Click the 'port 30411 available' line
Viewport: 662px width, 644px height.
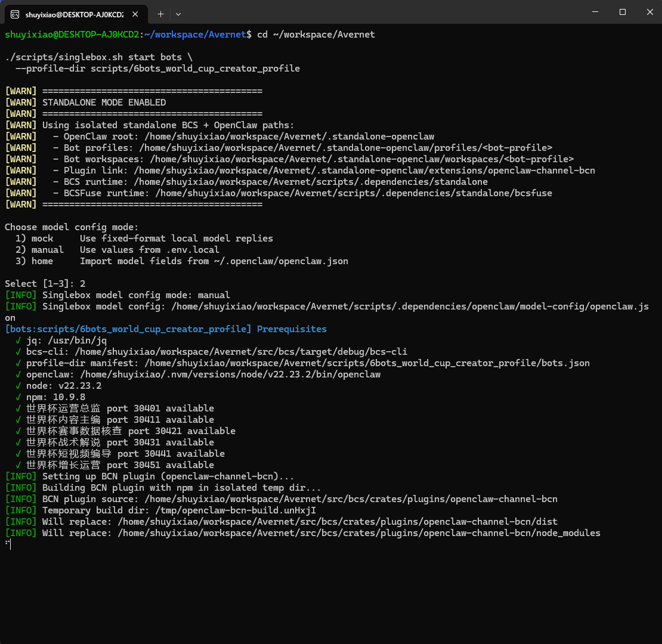[115, 420]
